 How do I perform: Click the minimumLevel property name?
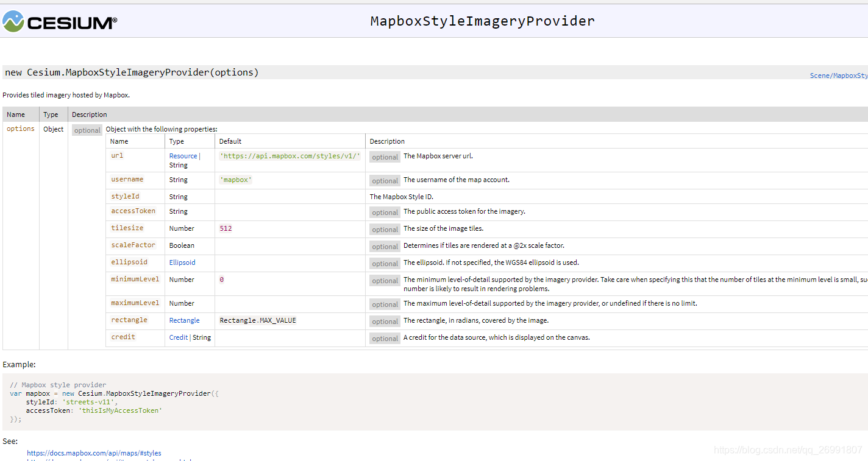point(135,280)
